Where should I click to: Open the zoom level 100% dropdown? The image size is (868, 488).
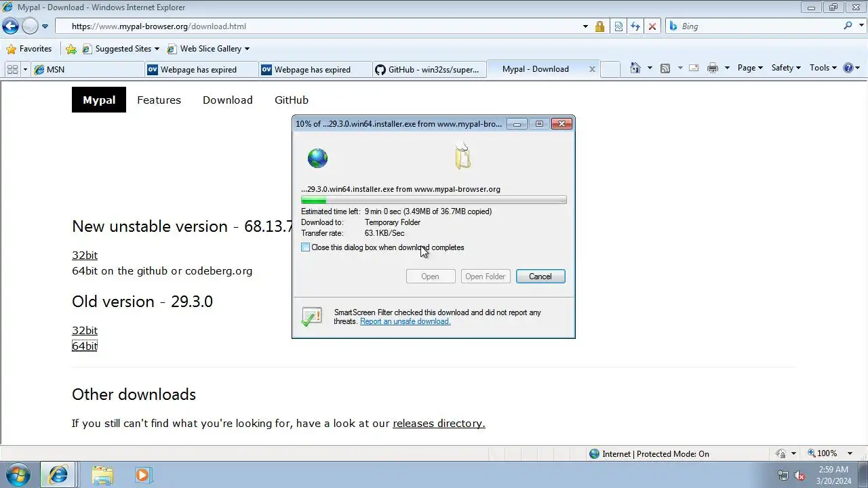pyautogui.click(x=851, y=453)
